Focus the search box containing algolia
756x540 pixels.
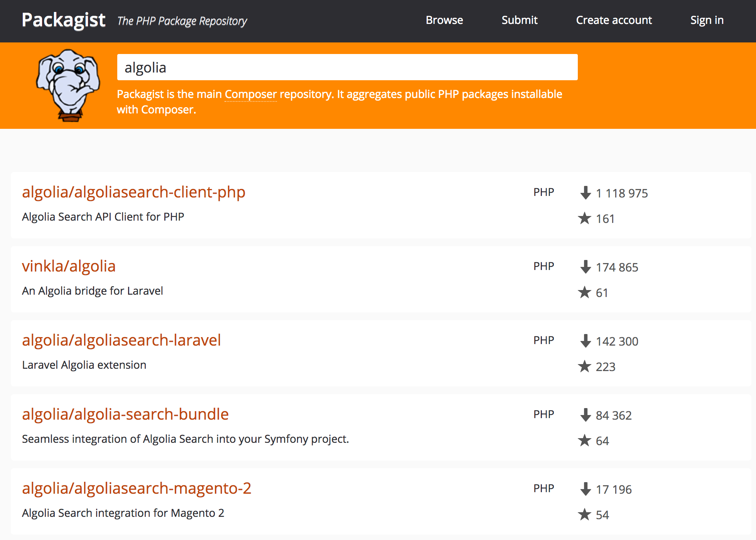pos(347,67)
